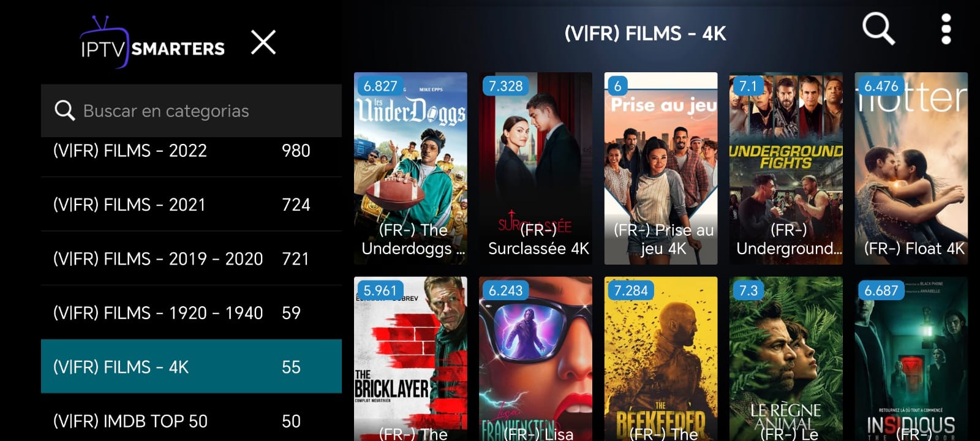Open the three-dot overflow menu
Screen dimensions: 980x441
click(x=946, y=29)
